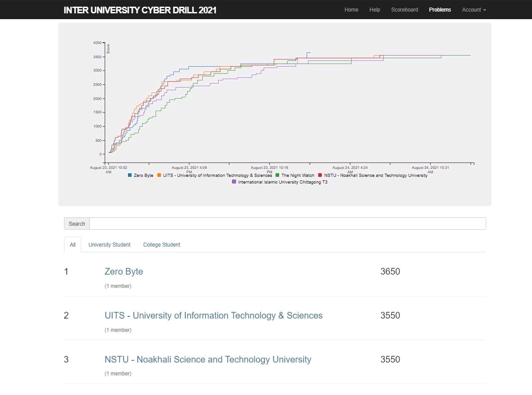The width and height of the screenshot is (532, 395).
Task: Click the 0 score axis label
Action: 100,154
